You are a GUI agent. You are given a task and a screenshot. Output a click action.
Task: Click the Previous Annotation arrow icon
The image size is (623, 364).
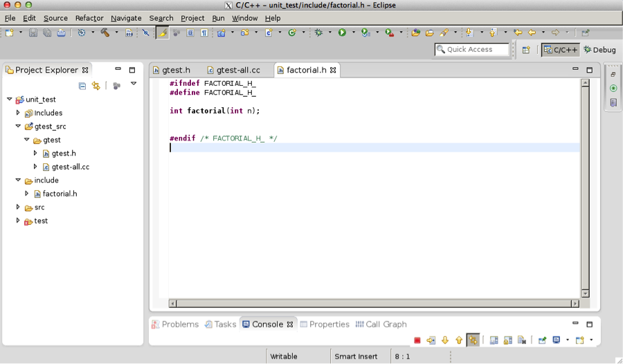pyautogui.click(x=493, y=33)
